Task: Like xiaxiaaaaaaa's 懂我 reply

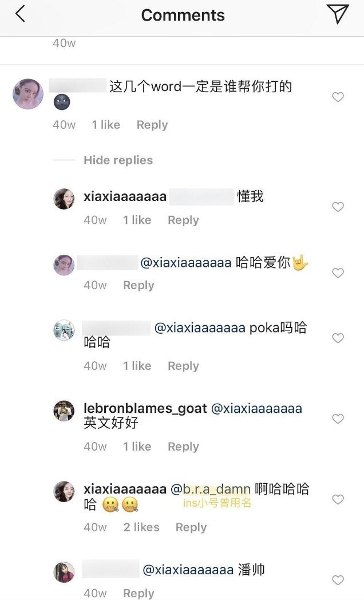Action: click(x=338, y=207)
